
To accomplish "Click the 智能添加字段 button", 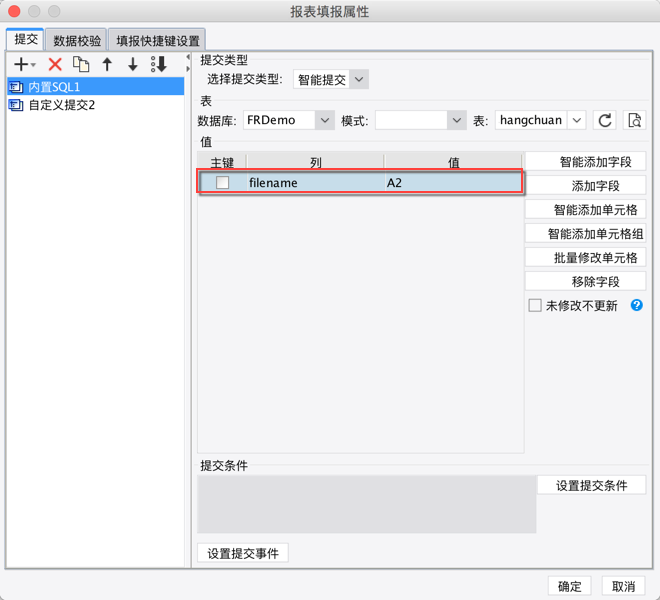I will click(585, 162).
